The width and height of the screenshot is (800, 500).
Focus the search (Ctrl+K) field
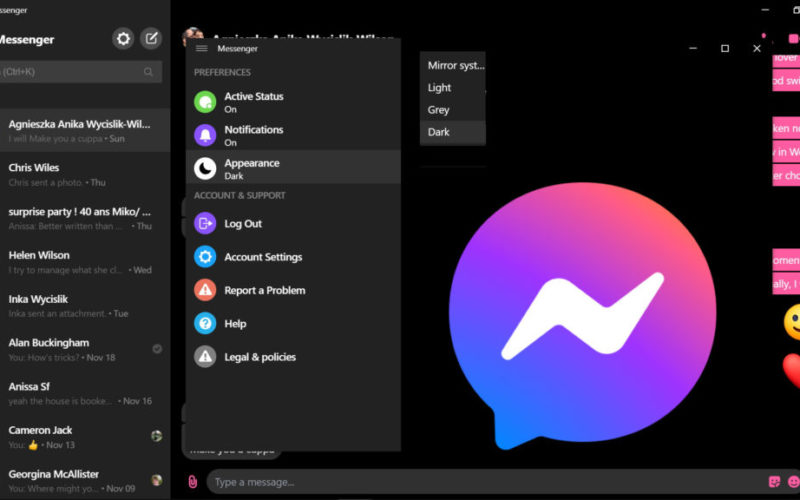[x=81, y=72]
